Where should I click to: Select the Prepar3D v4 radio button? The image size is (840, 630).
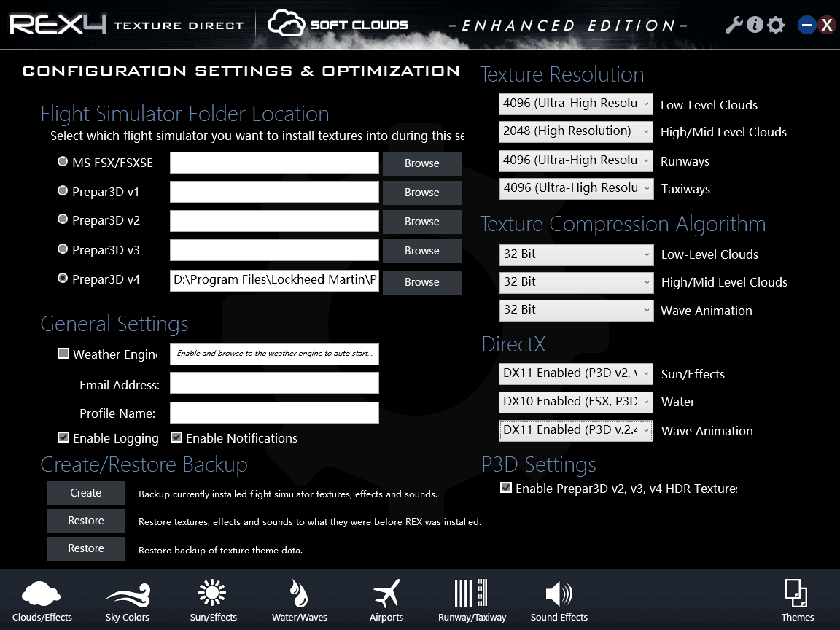[x=63, y=278]
